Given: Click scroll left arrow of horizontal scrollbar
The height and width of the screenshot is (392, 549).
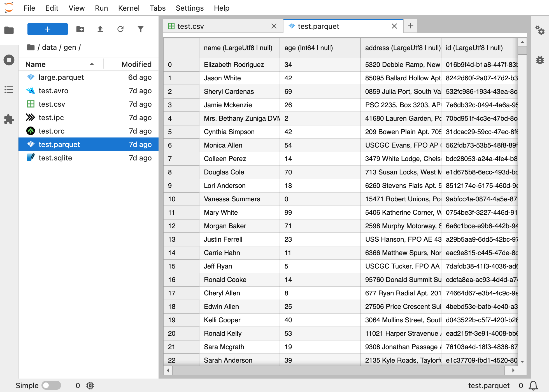Looking at the screenshot, I should 168,370.
